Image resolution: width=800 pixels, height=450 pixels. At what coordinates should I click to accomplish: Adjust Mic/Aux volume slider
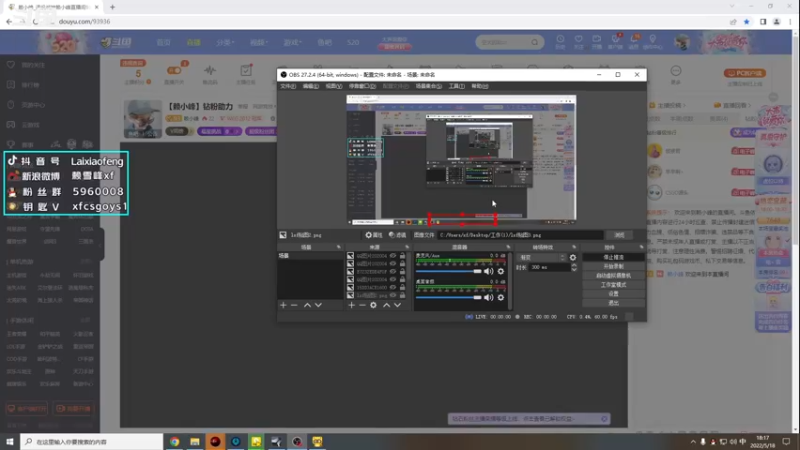(x=448, y=271)
